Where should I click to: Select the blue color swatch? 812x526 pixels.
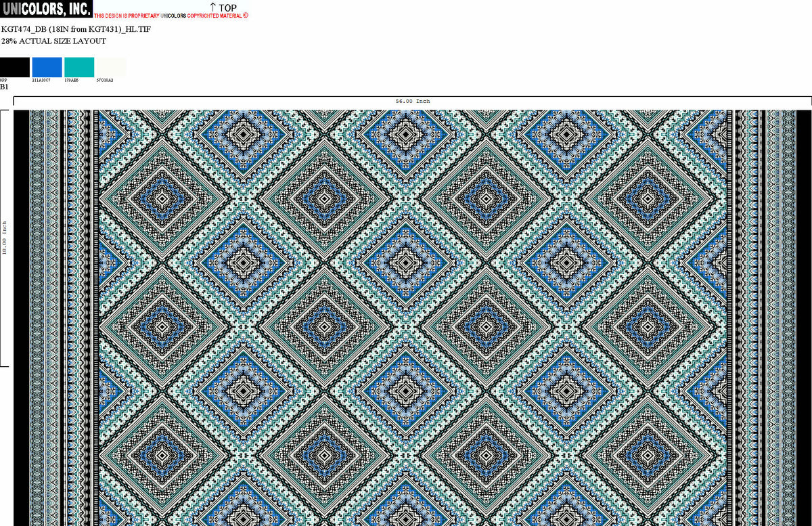click(x=47, y=67)
